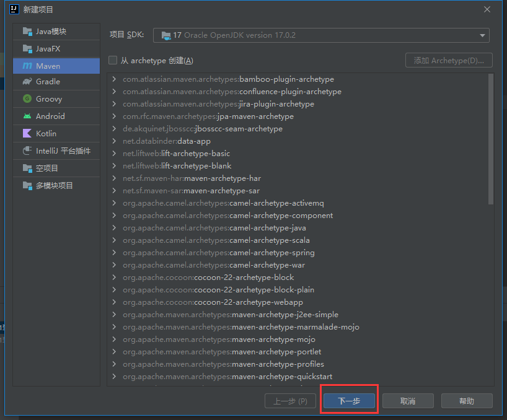Image resolution: width=507 pixels, height=420 pixels.
Task: Click the 取消 button
Action: 408,401
